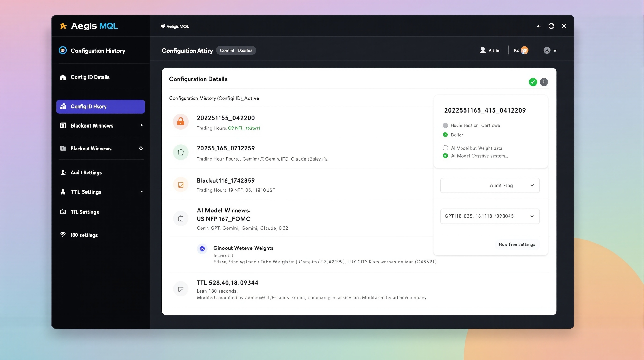Expand the TTL Settings submenu arrow
Screen dimensions: 644x360
click(x=142, y=191)
